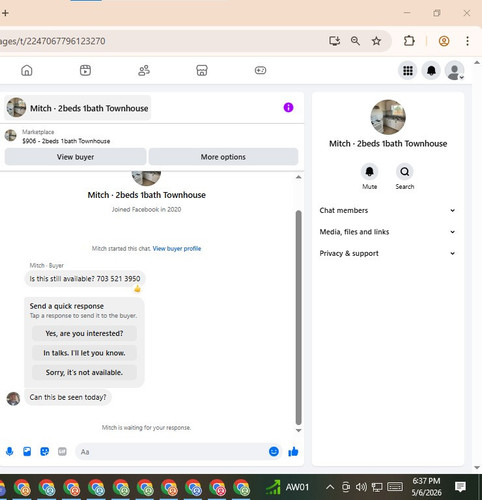Click the AW01 taskbar indicator

pyautogui.click(x=288, y=487)
